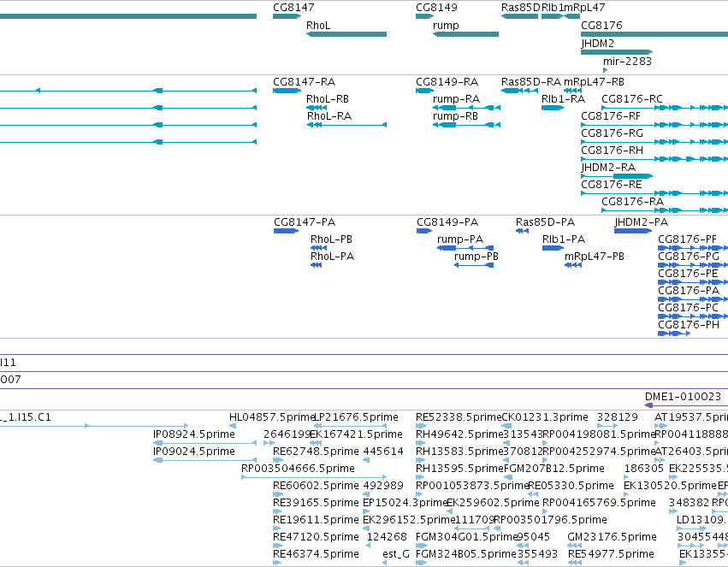The image size is (728, 567).
Task: Click the Ras85D-RA transcript label
Action: coord(531,82)
